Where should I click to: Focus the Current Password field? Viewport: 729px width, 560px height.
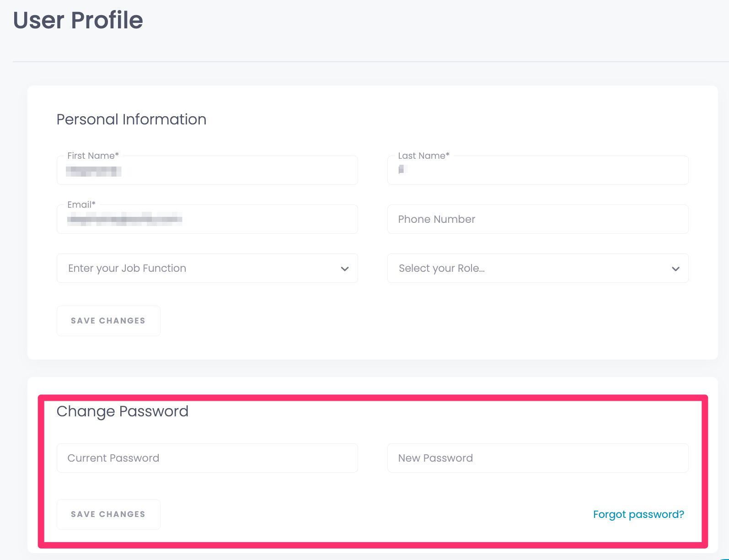click(x=207, y=458)
